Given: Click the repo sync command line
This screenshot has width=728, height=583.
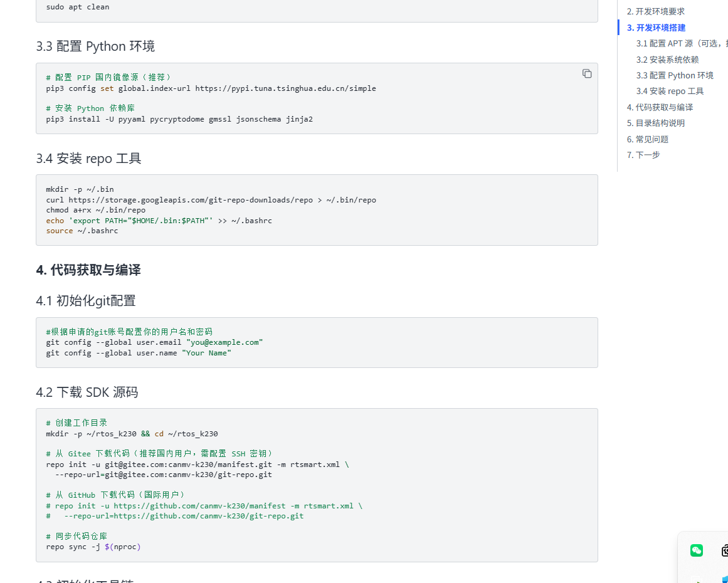Looking at the screenshot, I should [x=93, y=547].
